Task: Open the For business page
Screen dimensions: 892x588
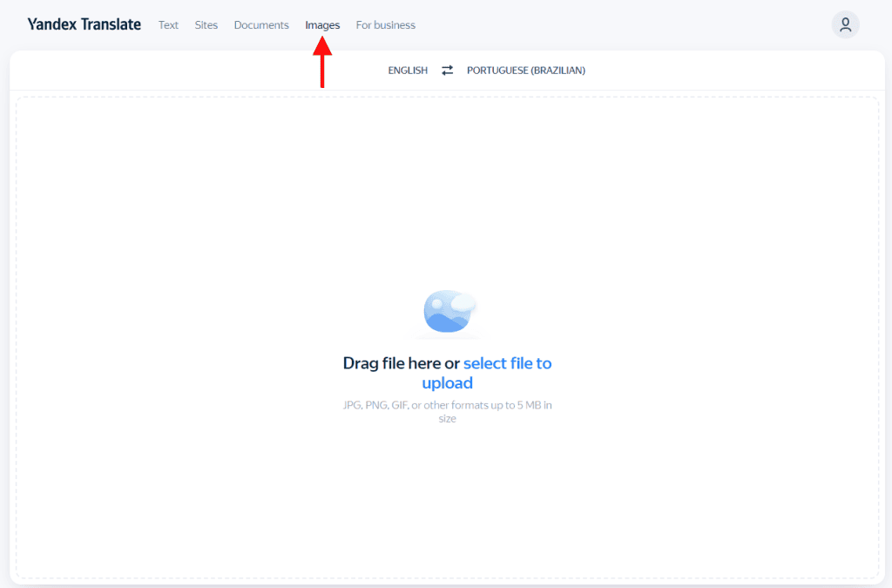Action: (385, 25)
